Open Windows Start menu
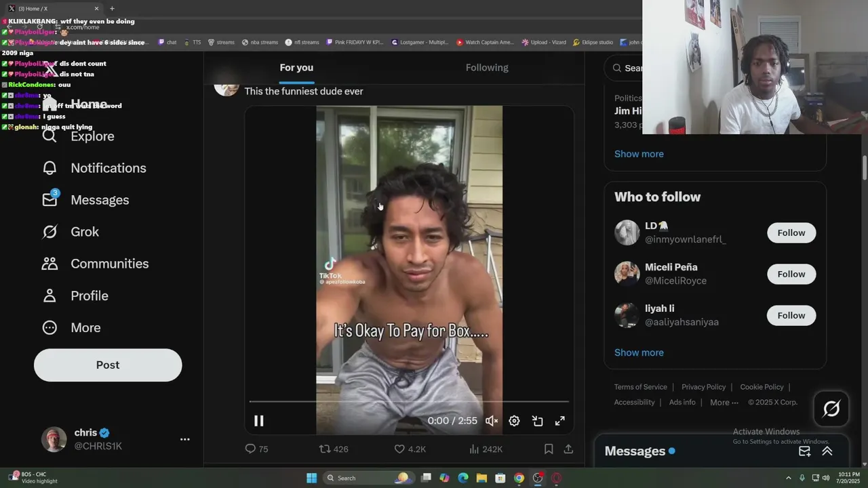The width and height of the screenshot is (868, 488). coord(311,478)
